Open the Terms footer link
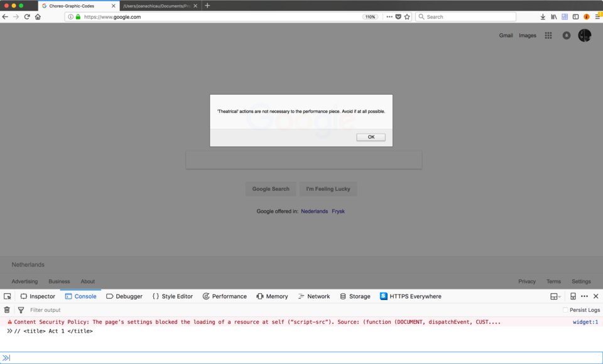 [x=553, y=281]
